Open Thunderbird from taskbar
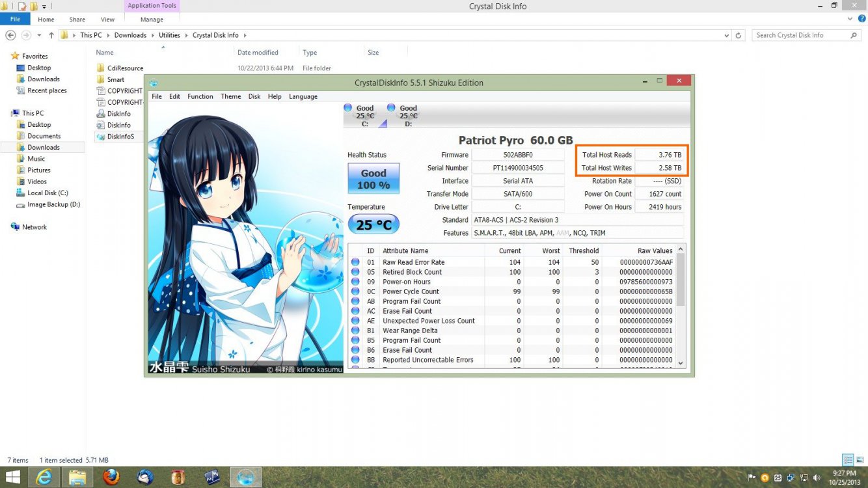Screen dimensions: 868x488 (x=145, y=477)
